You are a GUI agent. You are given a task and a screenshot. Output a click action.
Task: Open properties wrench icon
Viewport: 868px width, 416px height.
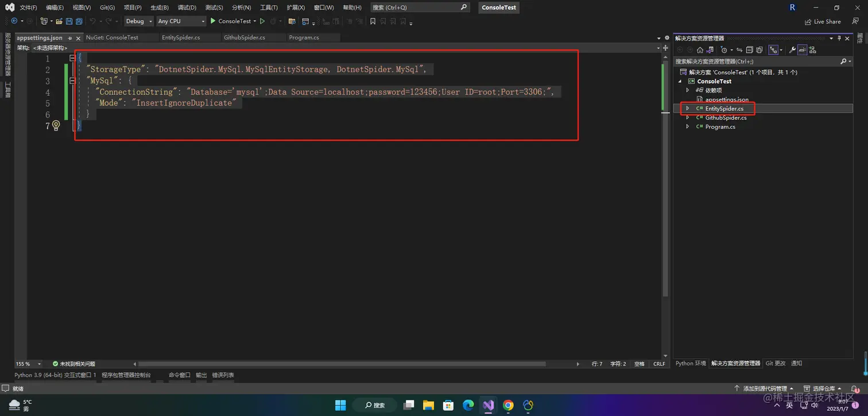792,50
